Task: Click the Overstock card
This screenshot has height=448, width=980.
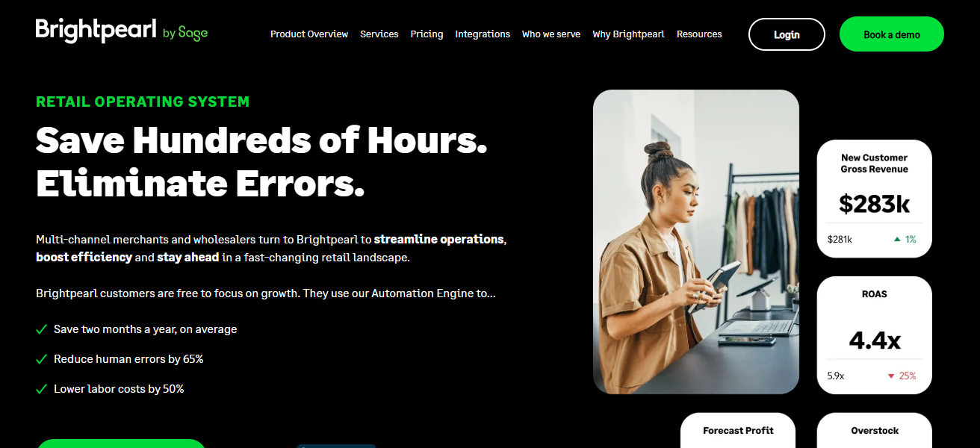Action: point(875,430)
